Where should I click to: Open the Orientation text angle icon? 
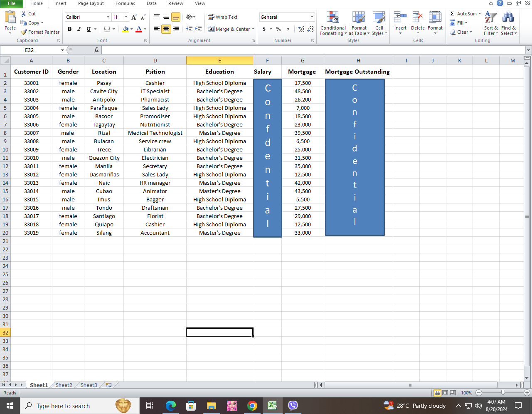(x=190, y=17)
